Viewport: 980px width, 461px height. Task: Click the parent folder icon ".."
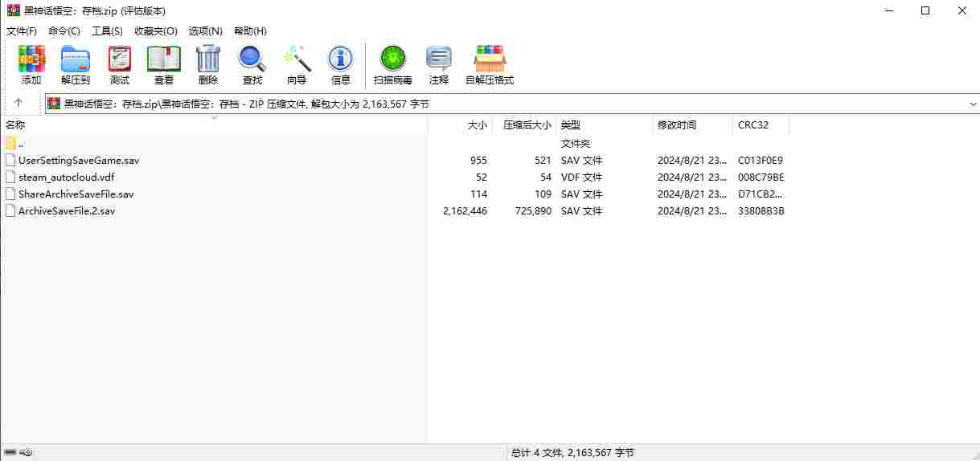(x=10, y=143)
